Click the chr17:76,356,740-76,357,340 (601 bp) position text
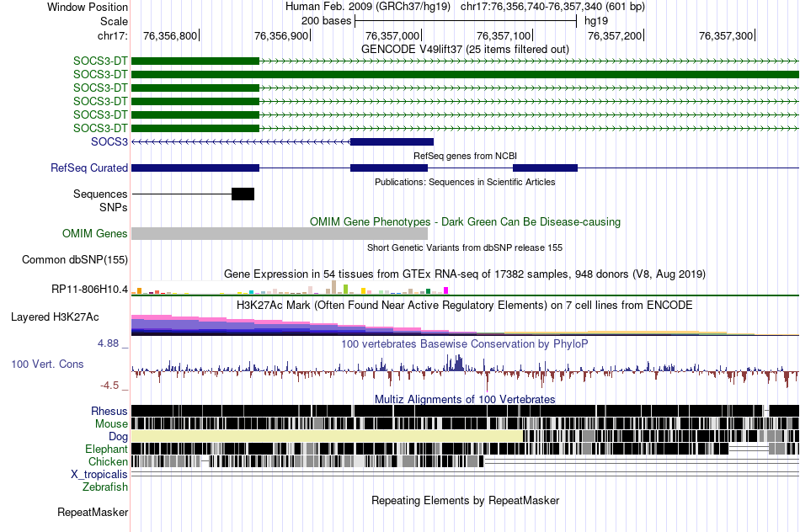This screenshot has width=800, height=532. pyautogui.click(x=552, y=7)
